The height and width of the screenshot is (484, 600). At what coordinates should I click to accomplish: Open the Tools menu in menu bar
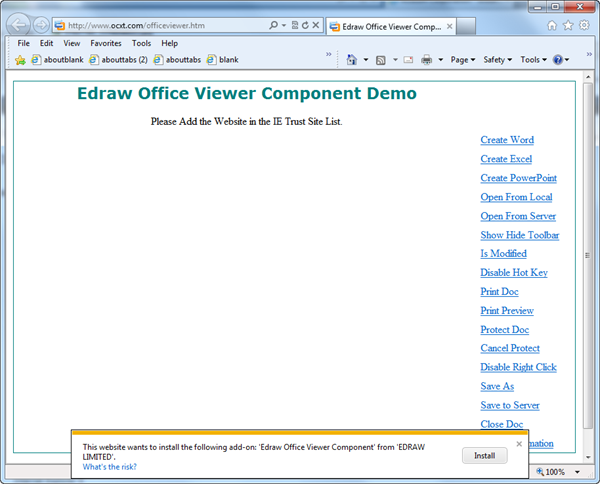[141, 43]
